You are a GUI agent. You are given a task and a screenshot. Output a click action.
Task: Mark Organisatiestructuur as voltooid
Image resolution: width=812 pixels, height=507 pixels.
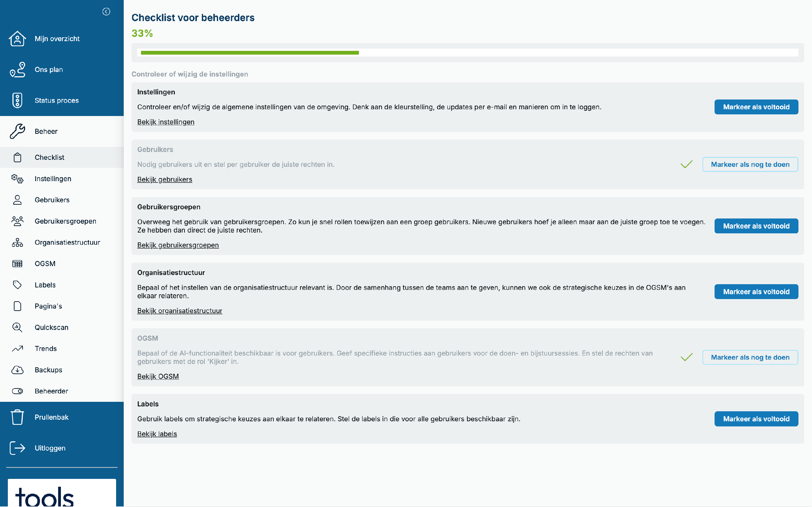756,292
